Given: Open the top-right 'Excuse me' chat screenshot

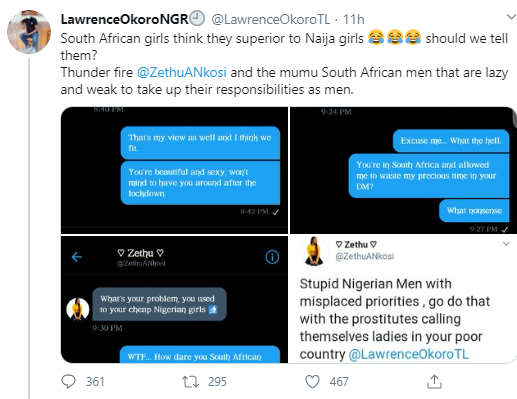Looking at the screenshot, I should pyautogui.click(x=403, y=170).
